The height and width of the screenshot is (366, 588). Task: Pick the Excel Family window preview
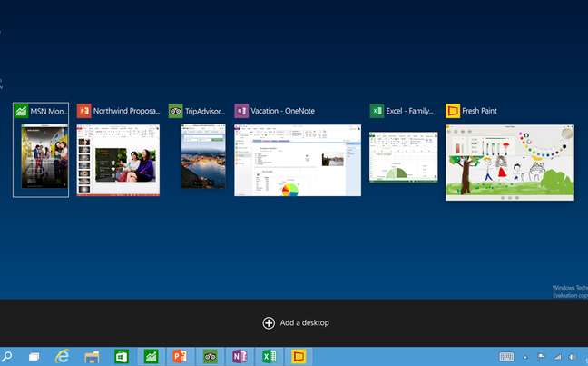click(x=404, y=156)
